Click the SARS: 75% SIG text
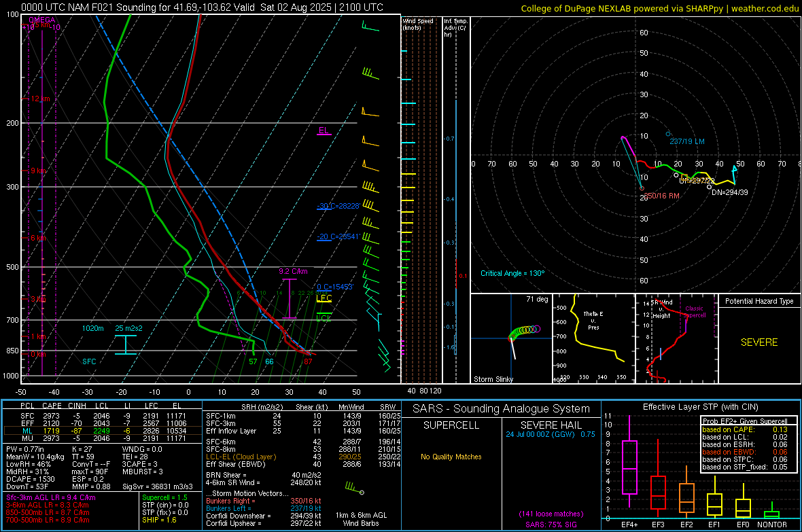This screenshot has height=532, width=802. [551, 525]
